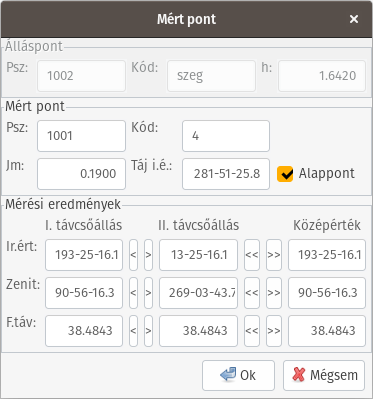Click the Mért pont Psz field 1001
373x399 pixels.
[81, 136]
